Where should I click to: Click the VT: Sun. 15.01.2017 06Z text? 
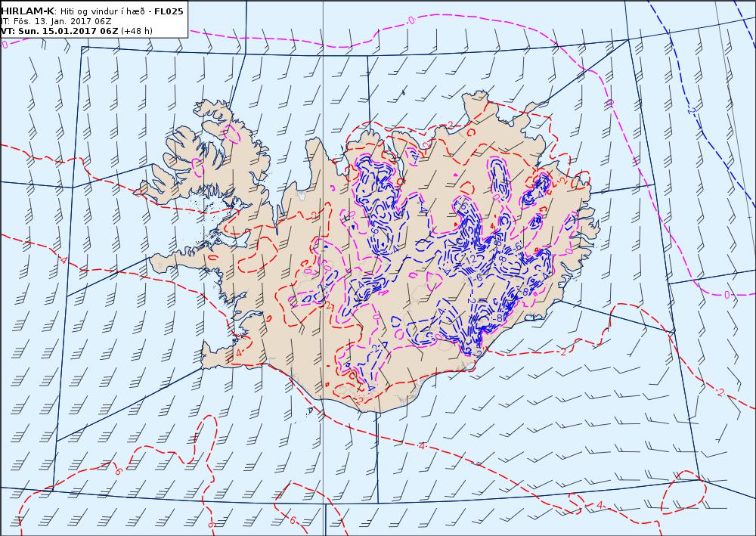click(x=59, y=31)
